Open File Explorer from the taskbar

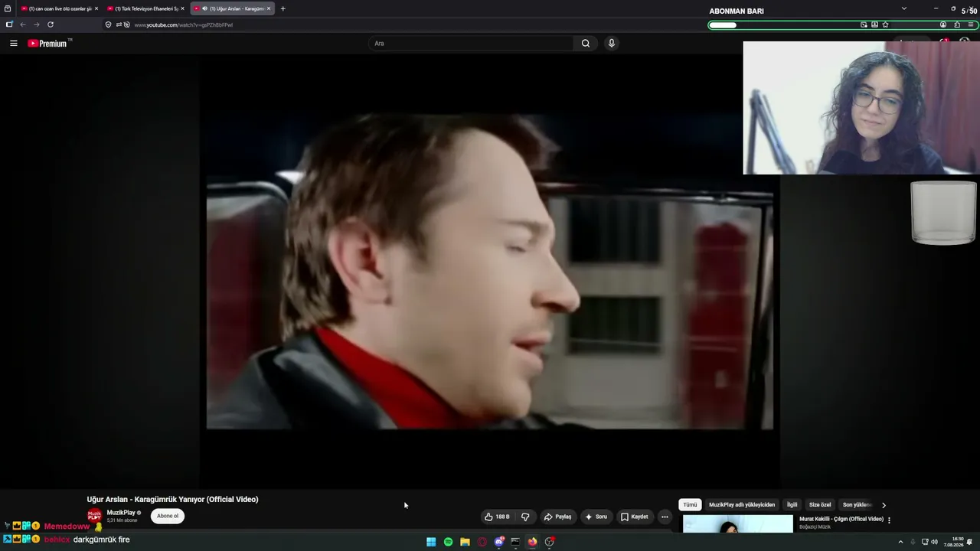click(465, 542)
